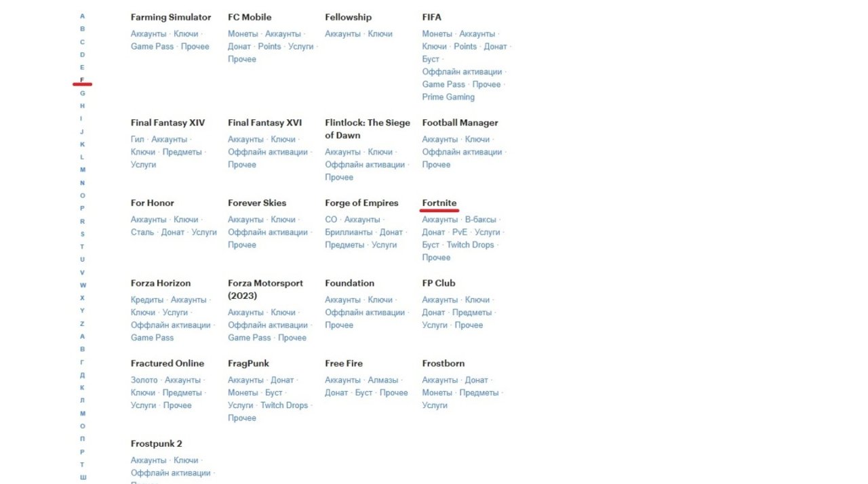
Task: Open Золото under Fractured Online
Action: (144, 380)
